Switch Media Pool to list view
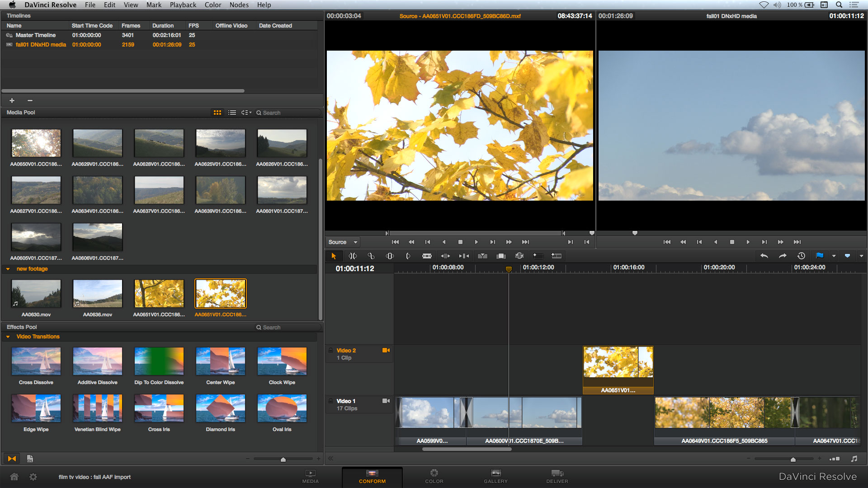Image resolution: width=868 pixels, height=488 pixels. coord(232,113)
